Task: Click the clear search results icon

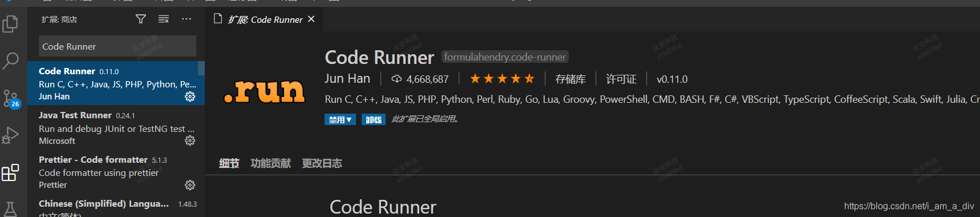Action: tap(164, 19)
